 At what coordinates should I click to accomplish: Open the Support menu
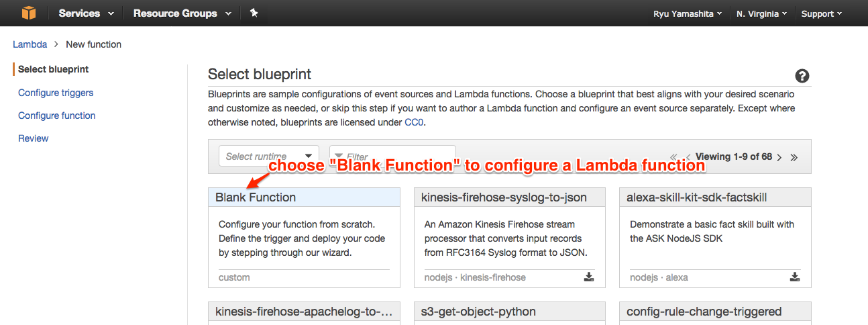click(821, 13)
